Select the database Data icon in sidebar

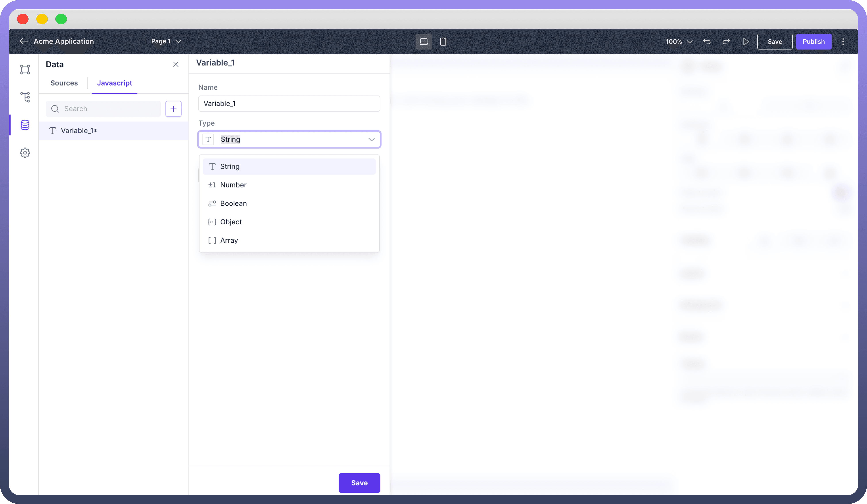pos(25,125)
